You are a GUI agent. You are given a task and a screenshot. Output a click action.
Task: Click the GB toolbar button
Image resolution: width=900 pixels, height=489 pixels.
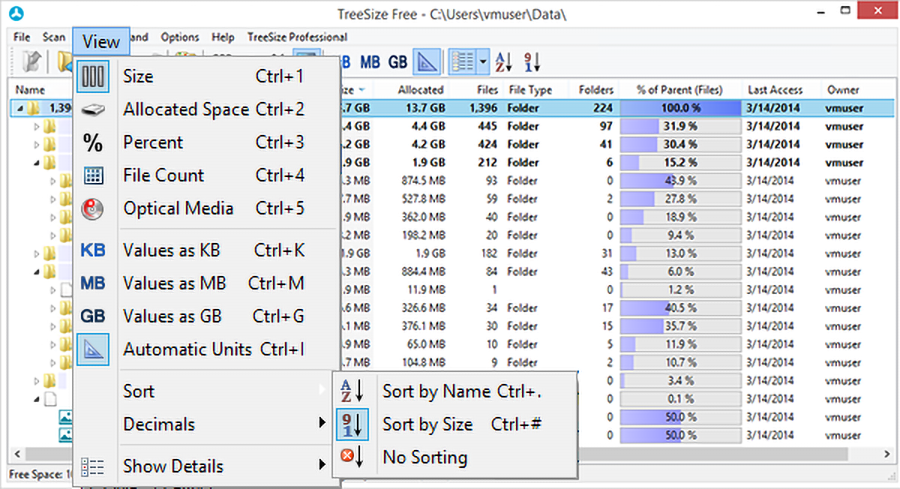397,62
